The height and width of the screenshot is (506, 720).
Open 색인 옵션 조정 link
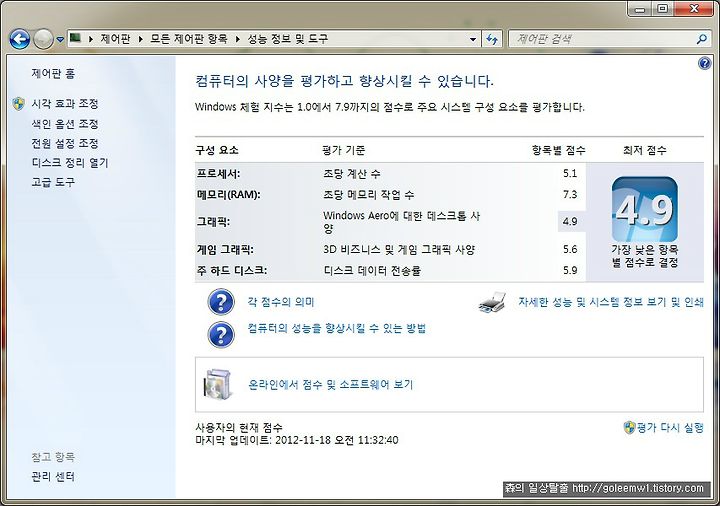click(x=65, y=124)
